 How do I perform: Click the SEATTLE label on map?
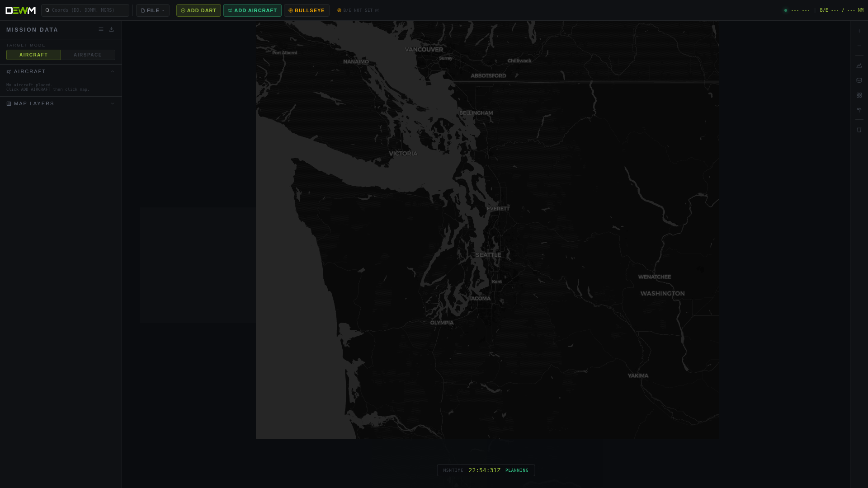click(488, 255)
